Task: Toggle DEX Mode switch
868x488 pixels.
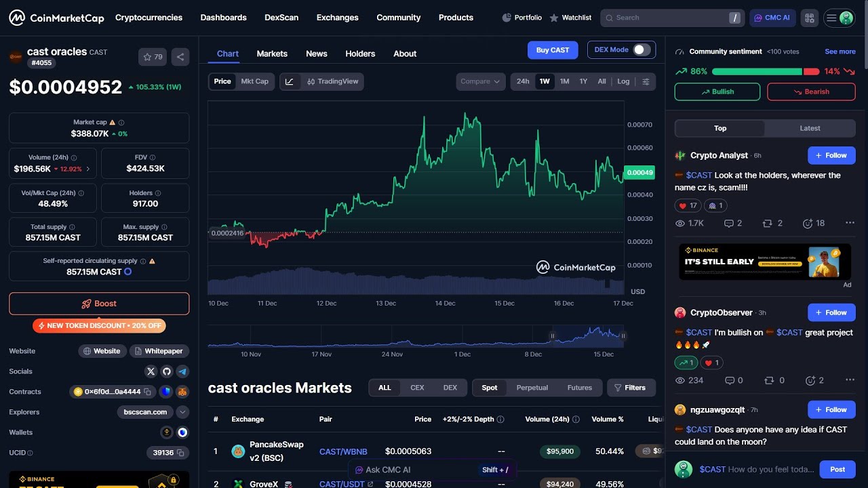Action: tap(642, 49)
